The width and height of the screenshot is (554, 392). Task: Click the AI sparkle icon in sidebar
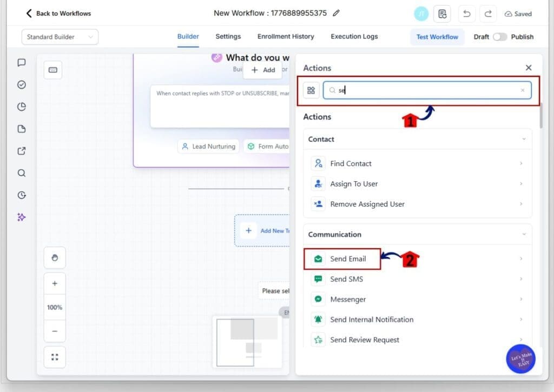[x=22, y=217]
